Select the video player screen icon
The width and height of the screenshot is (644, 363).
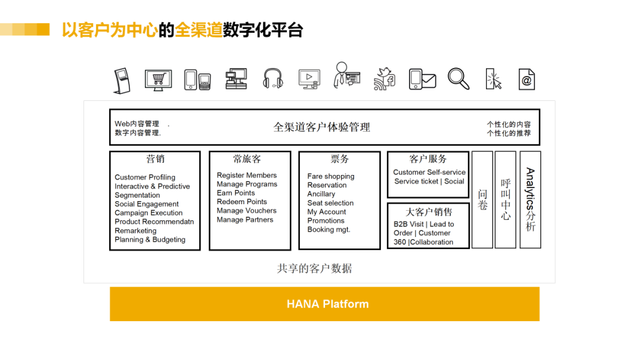click(309, 79)
